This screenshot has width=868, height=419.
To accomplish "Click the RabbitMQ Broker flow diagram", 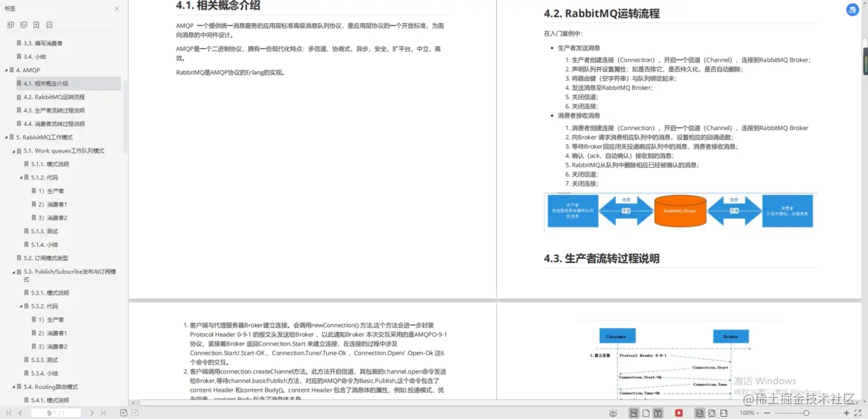I will point(680,211).
